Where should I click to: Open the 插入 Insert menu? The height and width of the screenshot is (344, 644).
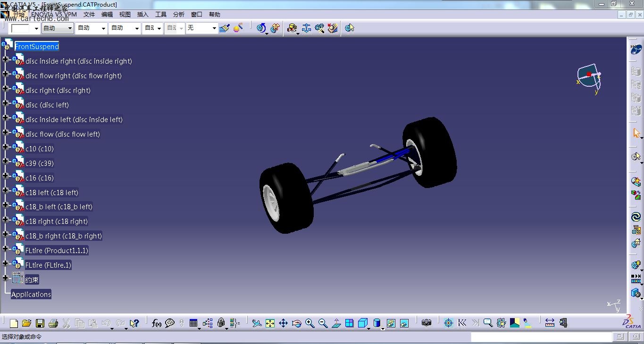click(x=143, y=15)
